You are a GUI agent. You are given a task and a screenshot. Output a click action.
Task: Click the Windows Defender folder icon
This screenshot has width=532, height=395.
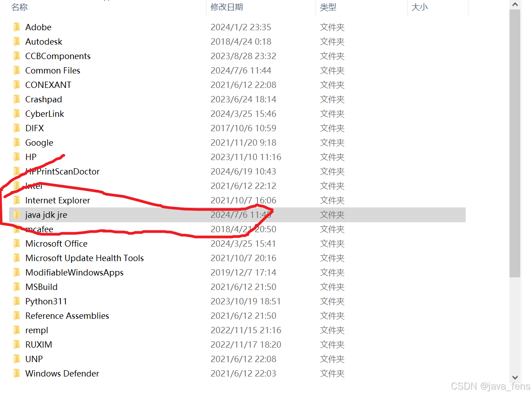[x=17, y=373]
